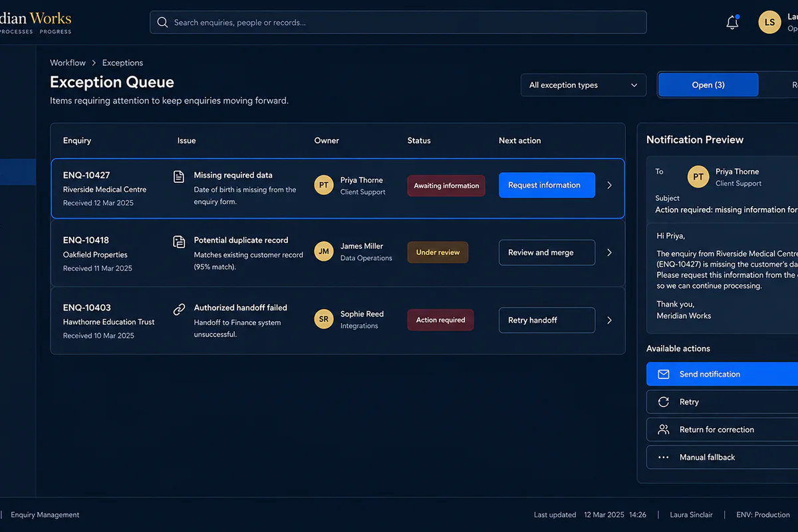Viewport: 798px width, 532px height.
Task: Open the notifications bell icon
Action: pos(732,22)
